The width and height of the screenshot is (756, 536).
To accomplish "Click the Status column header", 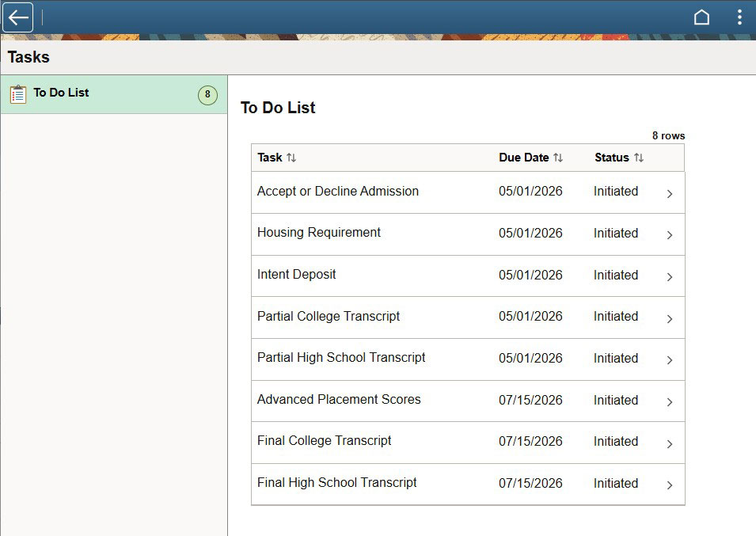I will [x=611, y=158].
